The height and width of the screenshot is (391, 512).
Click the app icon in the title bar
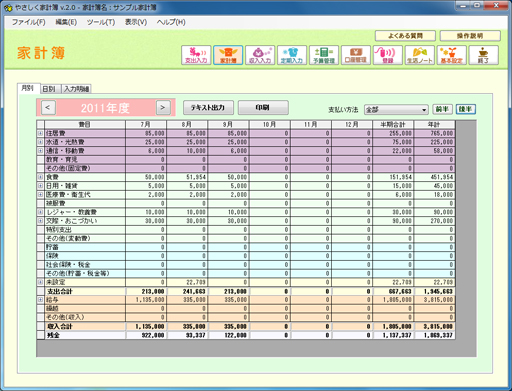tap(8, 7)
